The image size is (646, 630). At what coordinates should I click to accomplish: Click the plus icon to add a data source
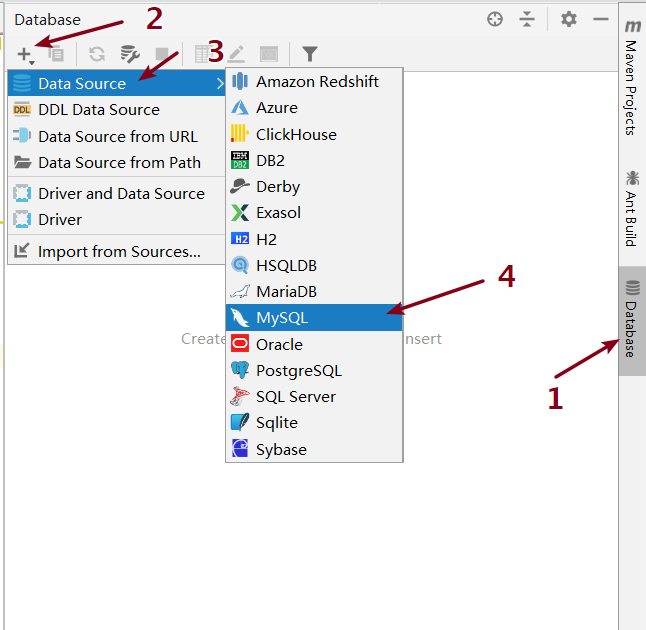[26, 54]
